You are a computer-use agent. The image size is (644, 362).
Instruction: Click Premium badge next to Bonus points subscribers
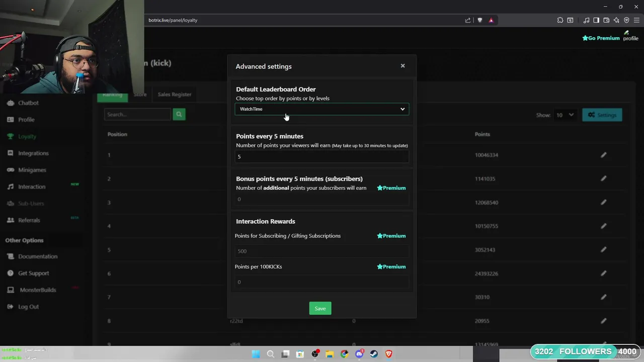[391, 188]
